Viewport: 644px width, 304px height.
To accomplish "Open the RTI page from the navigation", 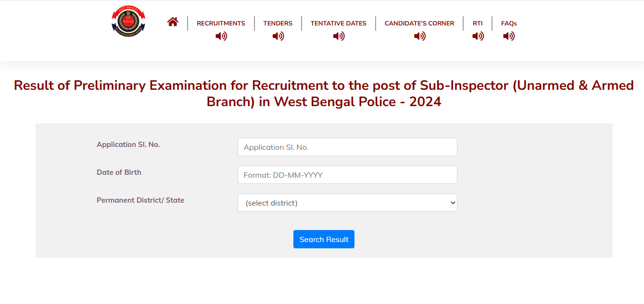I will (x=477, y=23).
